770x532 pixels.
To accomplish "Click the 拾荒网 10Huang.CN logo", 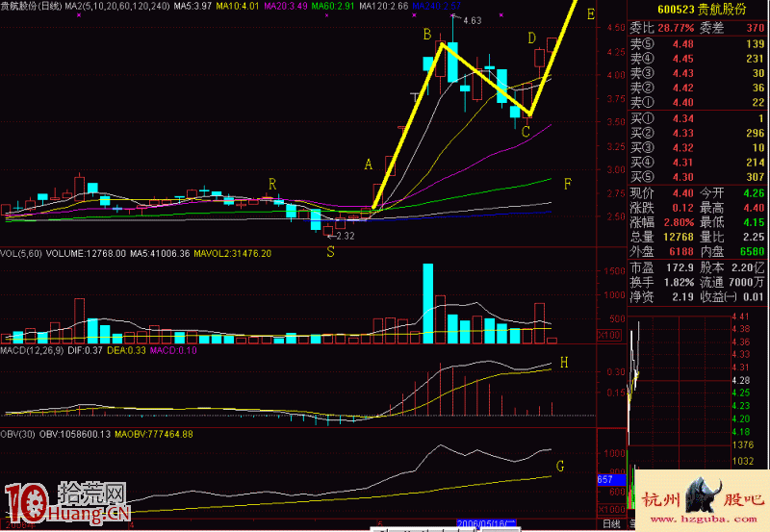I will click(x=67, y=501).
